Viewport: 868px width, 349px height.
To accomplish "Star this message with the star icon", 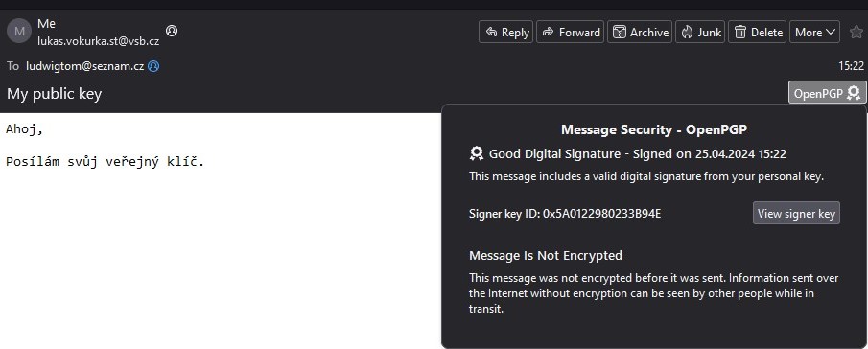I will [856, 32].
